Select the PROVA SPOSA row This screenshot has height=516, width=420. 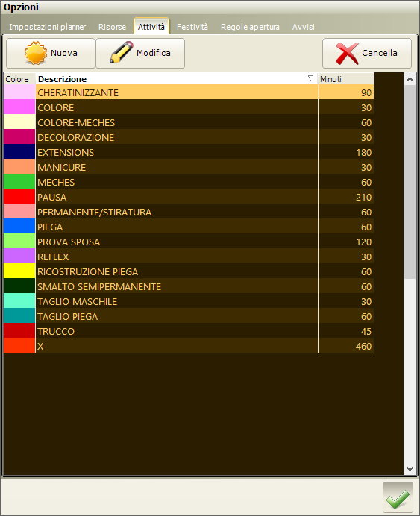(189, 241)
